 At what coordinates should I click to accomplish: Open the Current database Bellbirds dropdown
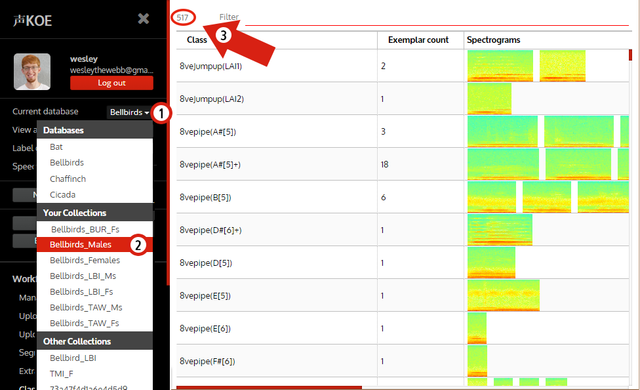click(129, 112)
